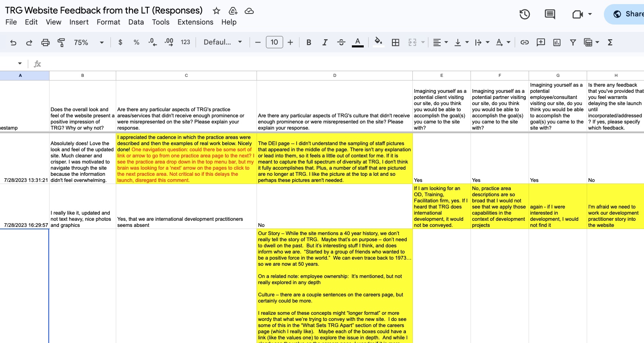Open more number formats (123)
The width and height of the screenshot is (644, 343).
(185, 42)
